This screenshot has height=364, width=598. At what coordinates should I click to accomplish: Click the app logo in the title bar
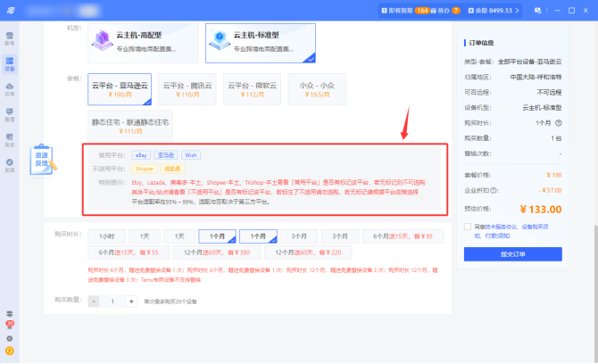pyautogui.click(x=11, y=11)
